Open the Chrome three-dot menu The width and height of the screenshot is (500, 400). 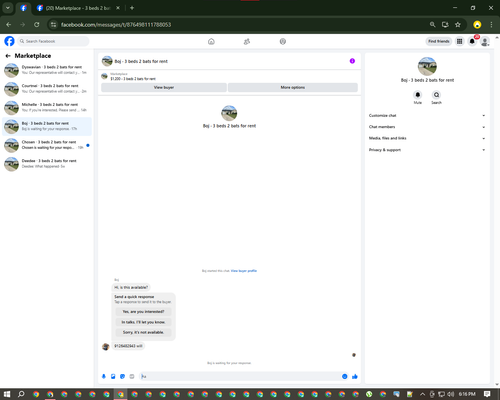click(x=491, y=25)
